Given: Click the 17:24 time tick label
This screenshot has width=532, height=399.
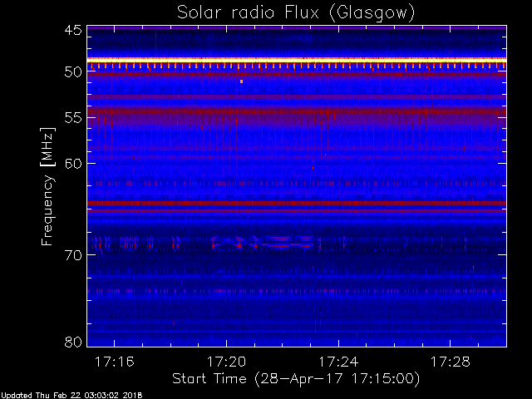Looking at the screenshot, I should coord(338,362).
